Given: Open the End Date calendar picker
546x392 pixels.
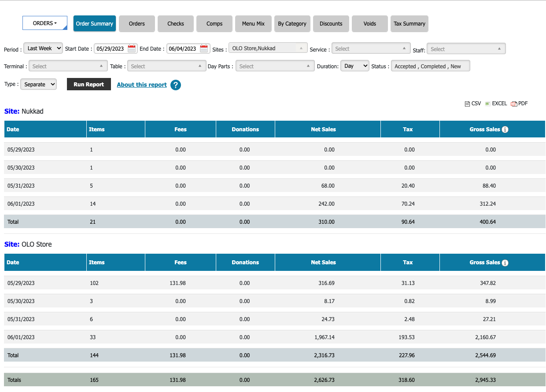Looking at the screenshot, I should [x=204, y=48].
